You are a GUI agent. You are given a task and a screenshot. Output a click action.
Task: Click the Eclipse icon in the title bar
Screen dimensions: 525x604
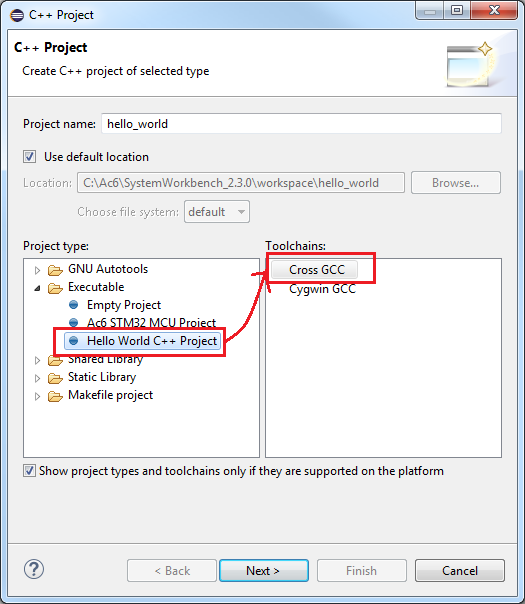[17, 15]
